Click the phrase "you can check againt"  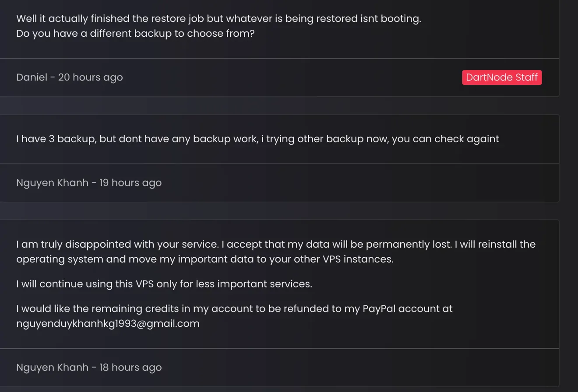[445, 139]
